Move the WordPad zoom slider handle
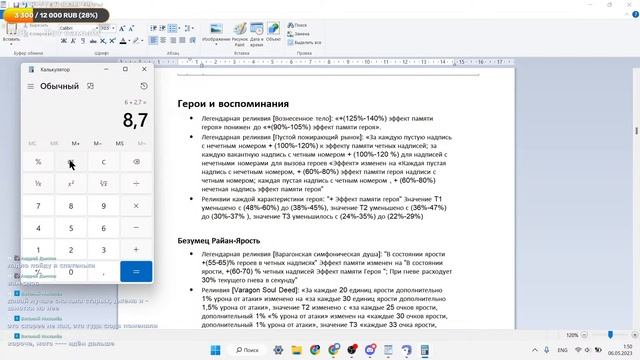 610,335
